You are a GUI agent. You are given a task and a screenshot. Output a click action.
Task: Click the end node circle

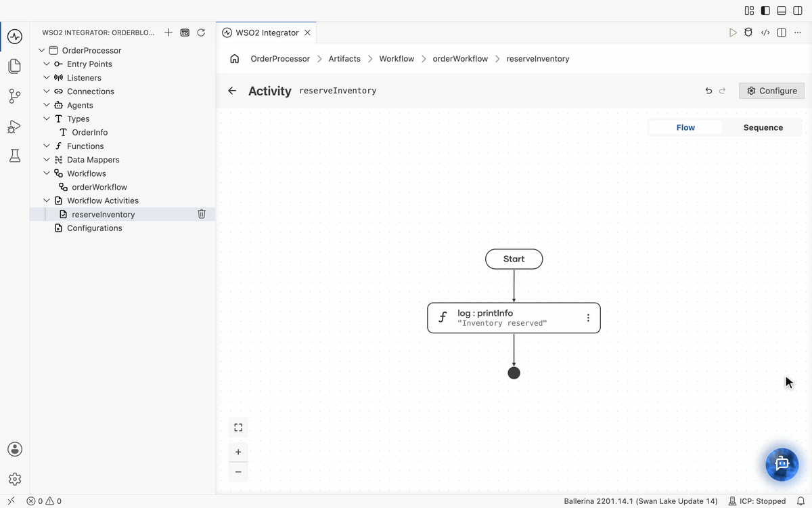[514, 373]
